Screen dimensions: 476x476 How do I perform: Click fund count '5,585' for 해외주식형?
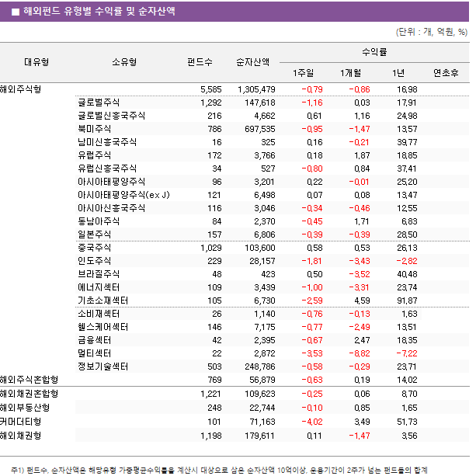tap(211, 89)
